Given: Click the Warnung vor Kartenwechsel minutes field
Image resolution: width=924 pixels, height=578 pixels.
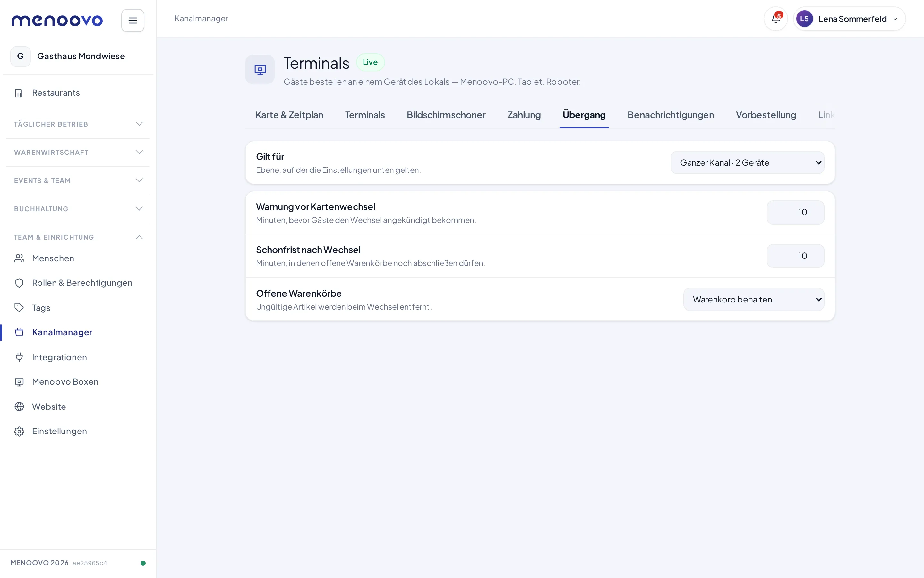Looking at the screenshot, I should point(795,212).
